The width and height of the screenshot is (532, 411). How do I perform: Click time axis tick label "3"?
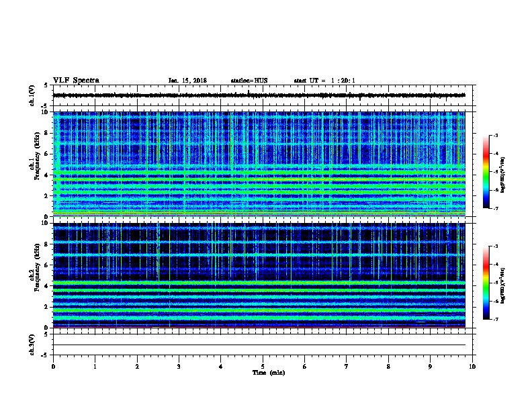tap(179, 367)
